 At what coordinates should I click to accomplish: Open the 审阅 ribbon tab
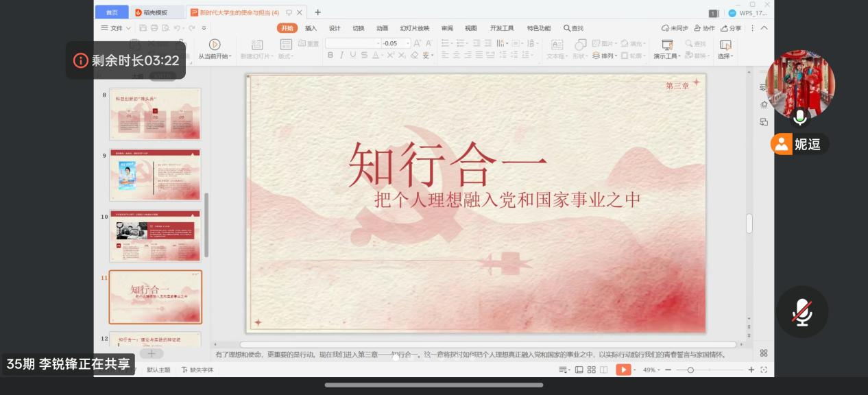click(x=447, y=28)
